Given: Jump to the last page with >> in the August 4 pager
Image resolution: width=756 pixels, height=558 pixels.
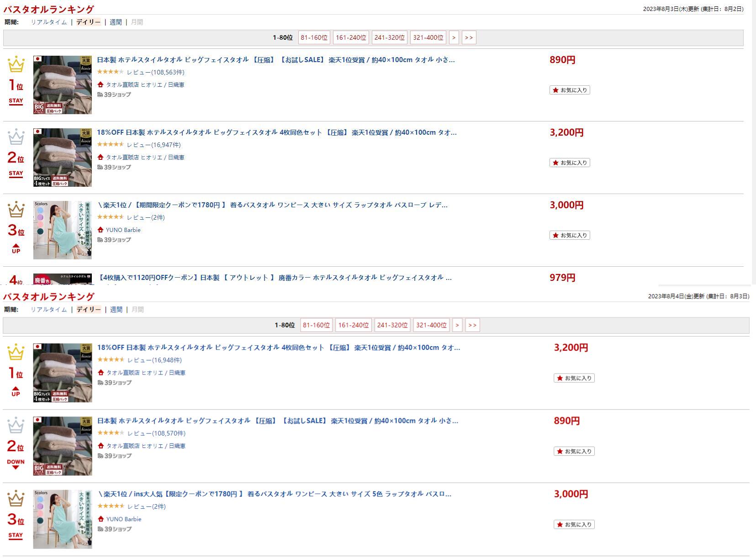Looking at the screenshot, I should 472,325.
